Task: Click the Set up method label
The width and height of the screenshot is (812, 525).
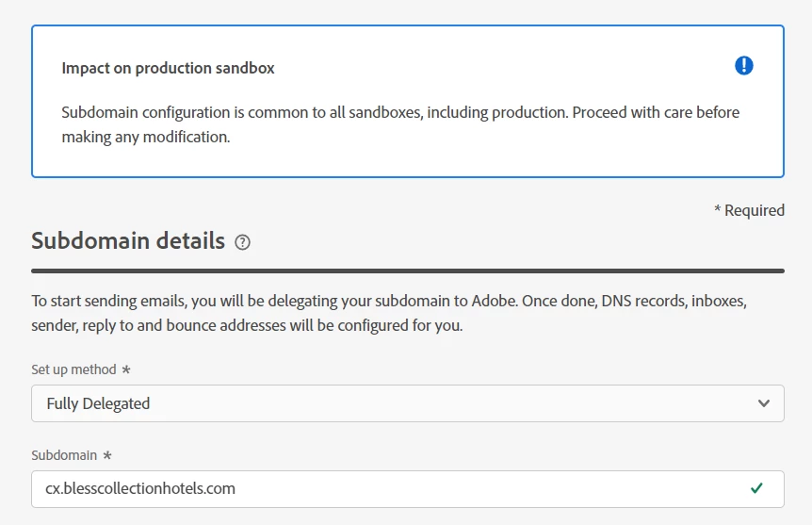Action: point(73,369)
